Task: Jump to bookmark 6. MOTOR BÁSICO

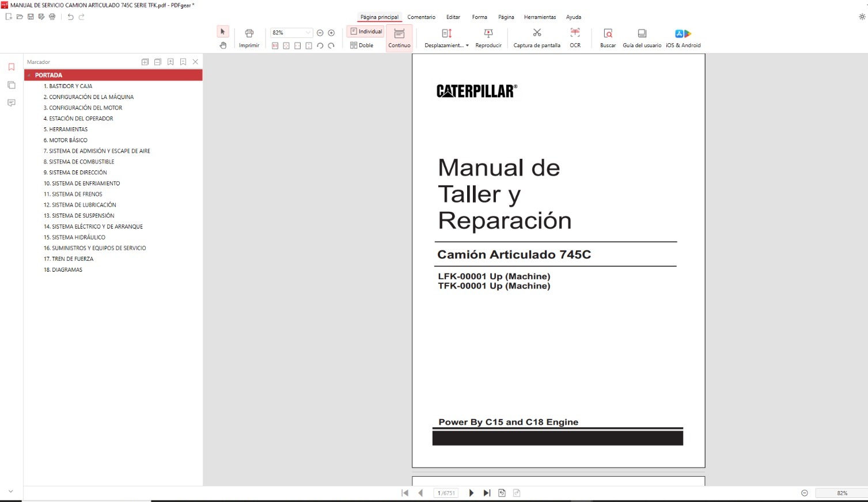Action: 66,140
